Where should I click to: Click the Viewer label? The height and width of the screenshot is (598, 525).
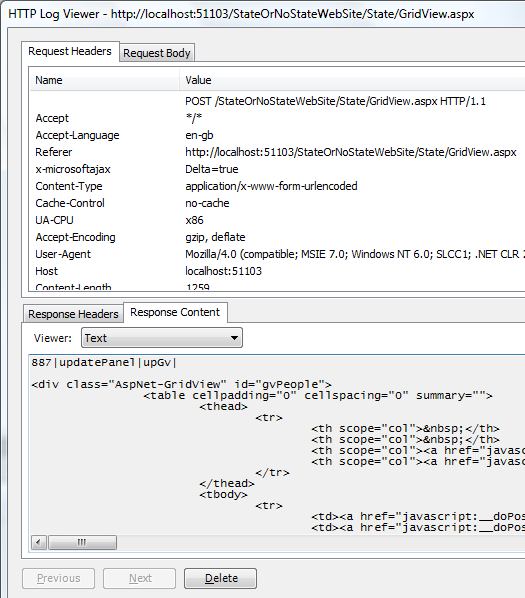click(53, 338)
